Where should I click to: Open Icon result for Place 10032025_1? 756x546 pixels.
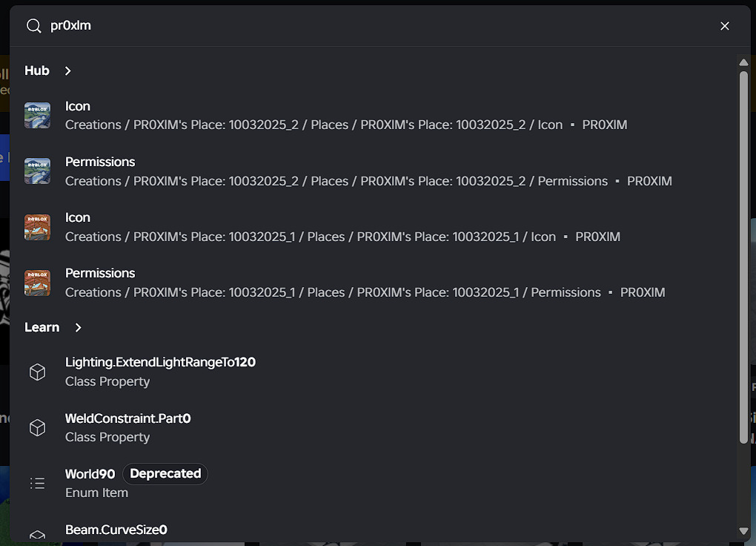(374, 227)
